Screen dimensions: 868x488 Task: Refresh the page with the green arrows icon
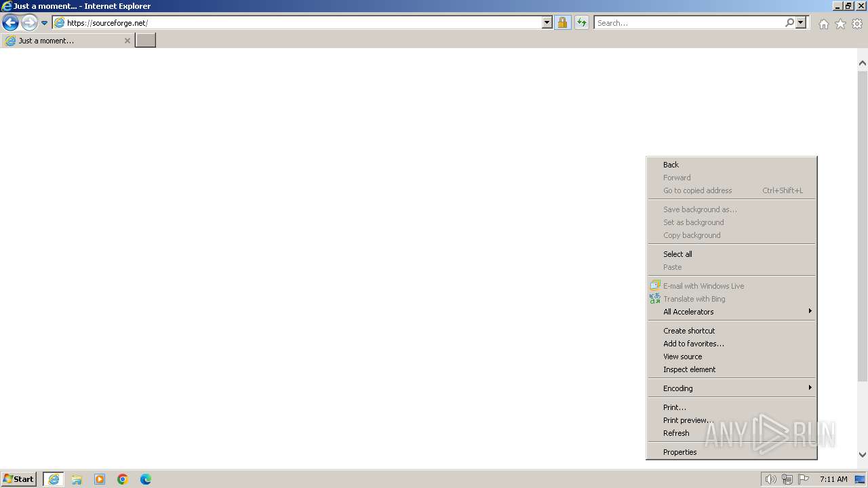click(x=582, y=22)
